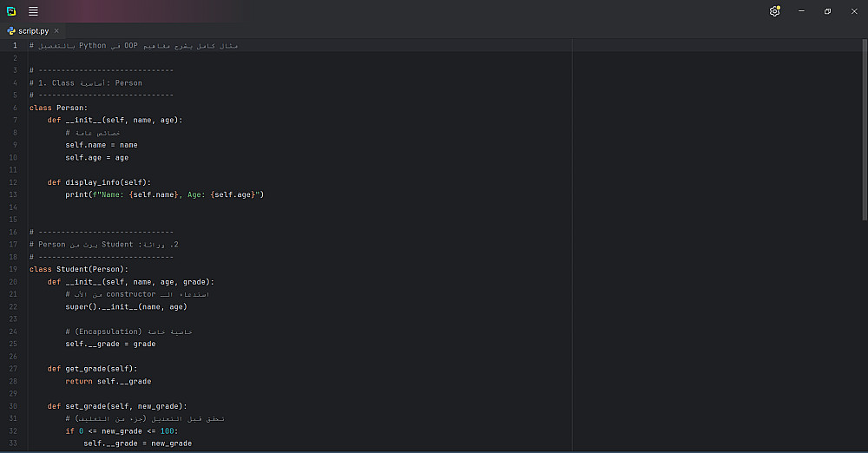Click the Python file icon on the tab
Screen dimensions: 868x453
pos(11,30)
